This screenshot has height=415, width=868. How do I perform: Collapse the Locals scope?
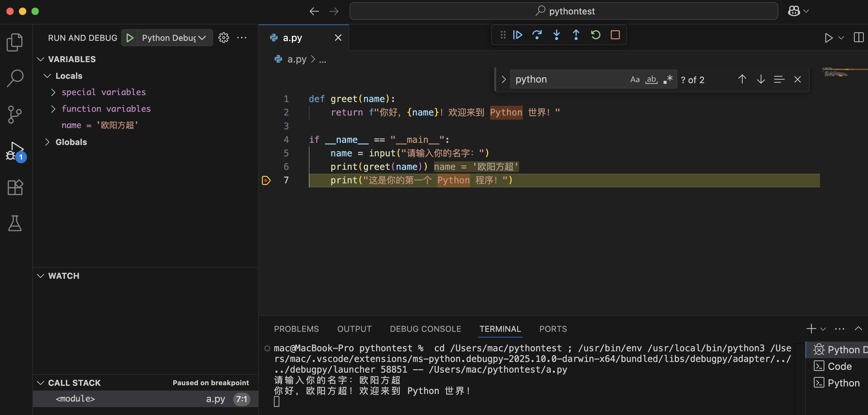47,76
